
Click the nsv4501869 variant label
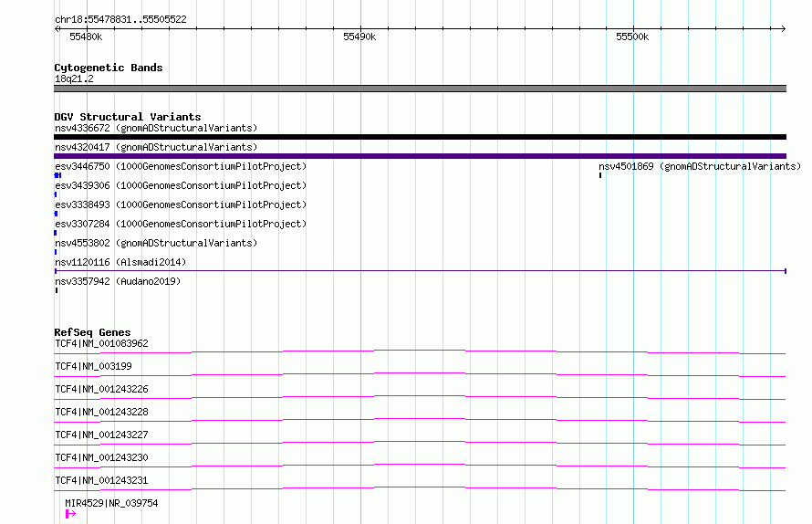[700, 166]
